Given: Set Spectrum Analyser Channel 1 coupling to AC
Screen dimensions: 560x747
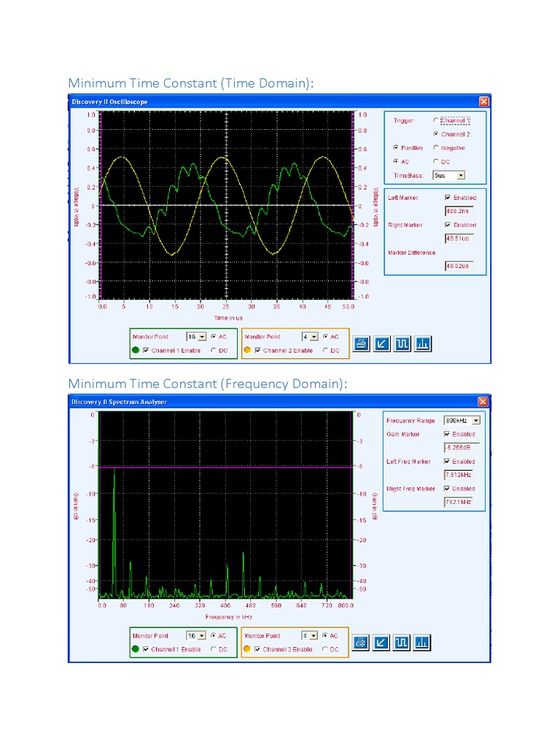Looking at the screenshot, I should (214, 635).
